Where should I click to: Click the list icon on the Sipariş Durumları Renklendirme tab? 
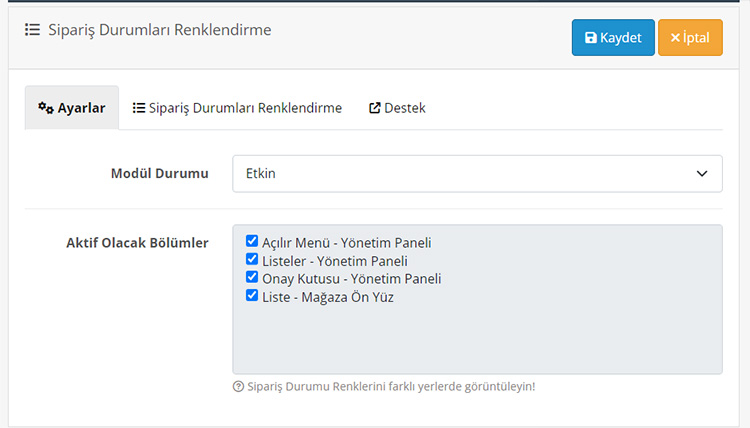coord(139,108)
